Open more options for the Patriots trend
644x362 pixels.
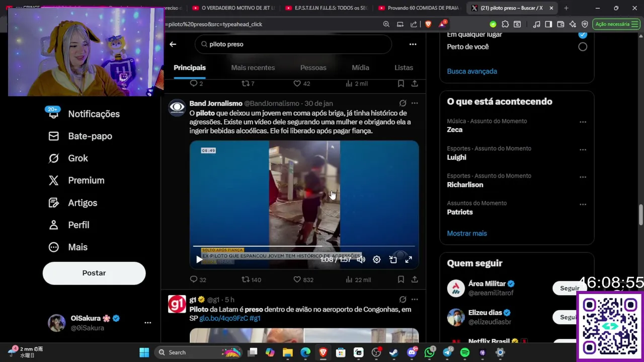click(x=583, y=204)
